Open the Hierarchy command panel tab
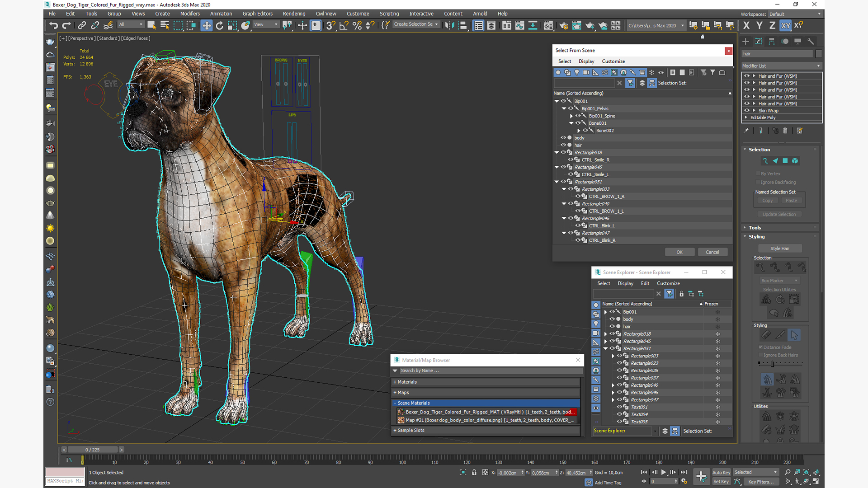Viewport: 868px width, 488px height. 772,42
